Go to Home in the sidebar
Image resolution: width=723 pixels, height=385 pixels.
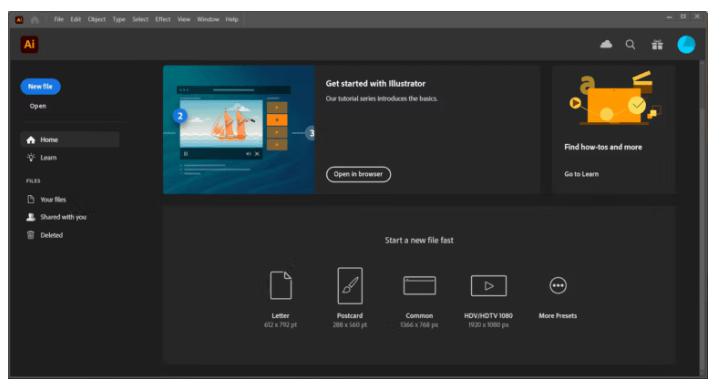70,139
